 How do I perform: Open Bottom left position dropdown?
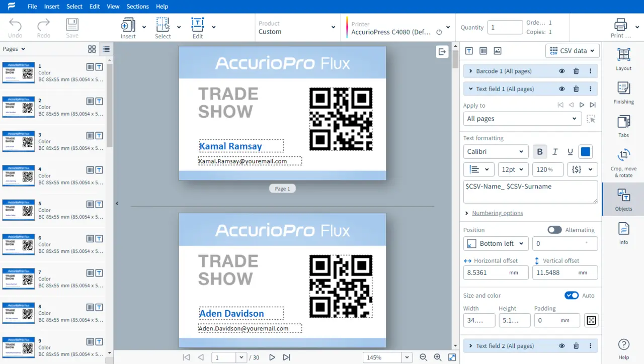tap(496, 243)
